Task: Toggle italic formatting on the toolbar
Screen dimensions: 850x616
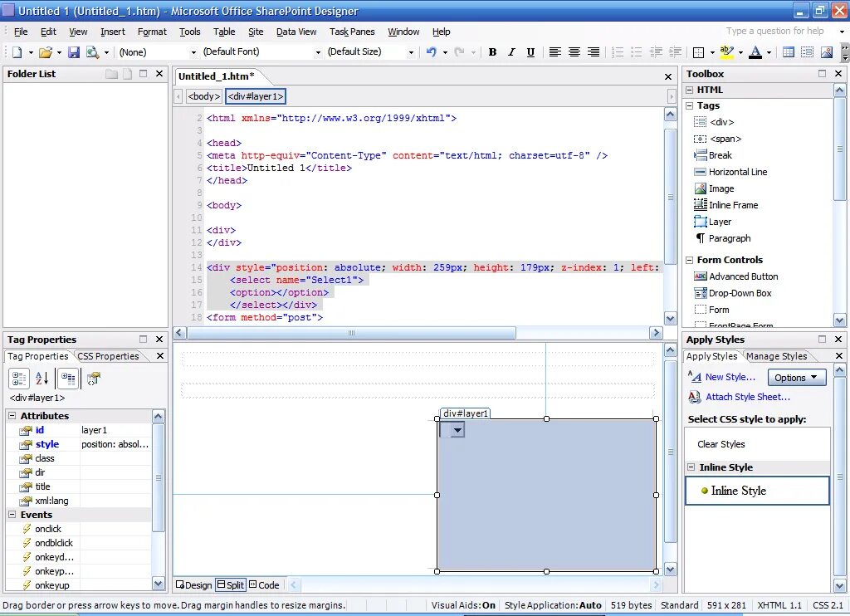Action: coord(511,51)
